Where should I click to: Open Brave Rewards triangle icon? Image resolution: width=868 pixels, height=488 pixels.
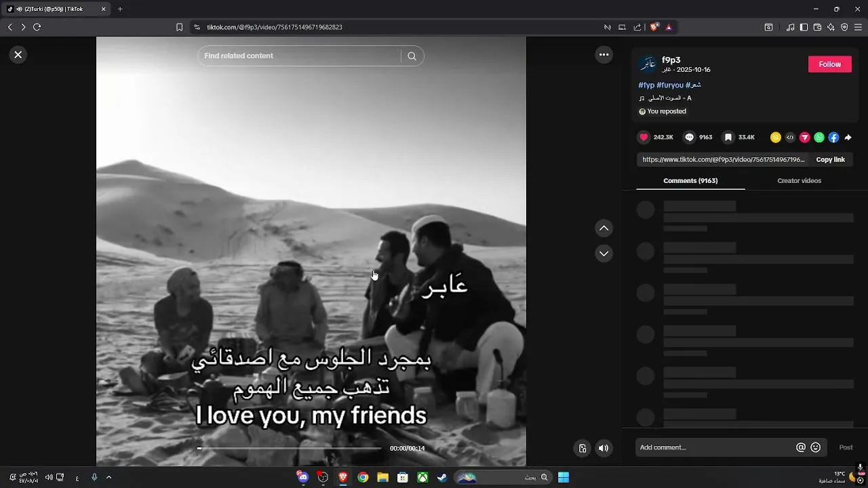click(669, 27)
